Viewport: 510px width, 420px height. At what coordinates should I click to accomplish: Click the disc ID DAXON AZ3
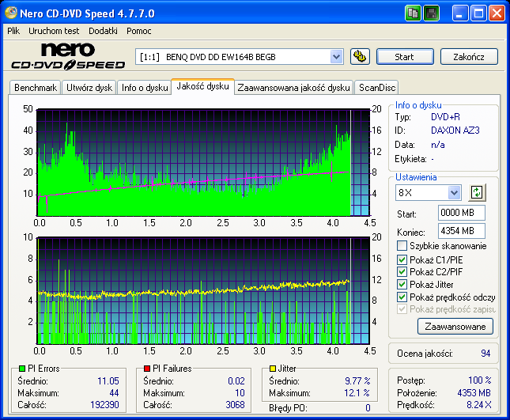click(455, 131)
